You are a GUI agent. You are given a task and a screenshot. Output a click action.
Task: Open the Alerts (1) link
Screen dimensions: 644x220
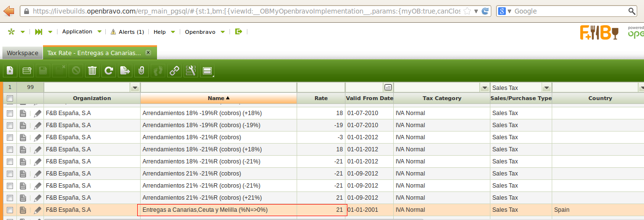point(128,32)
